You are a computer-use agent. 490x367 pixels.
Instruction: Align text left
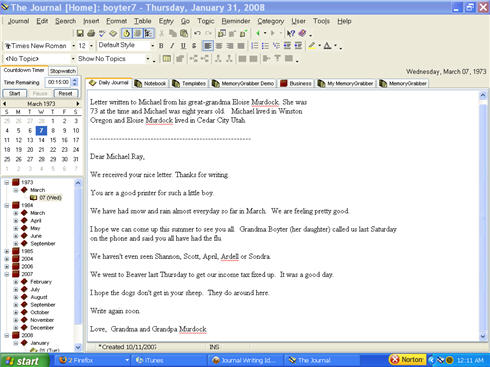[x=208, y=46]
